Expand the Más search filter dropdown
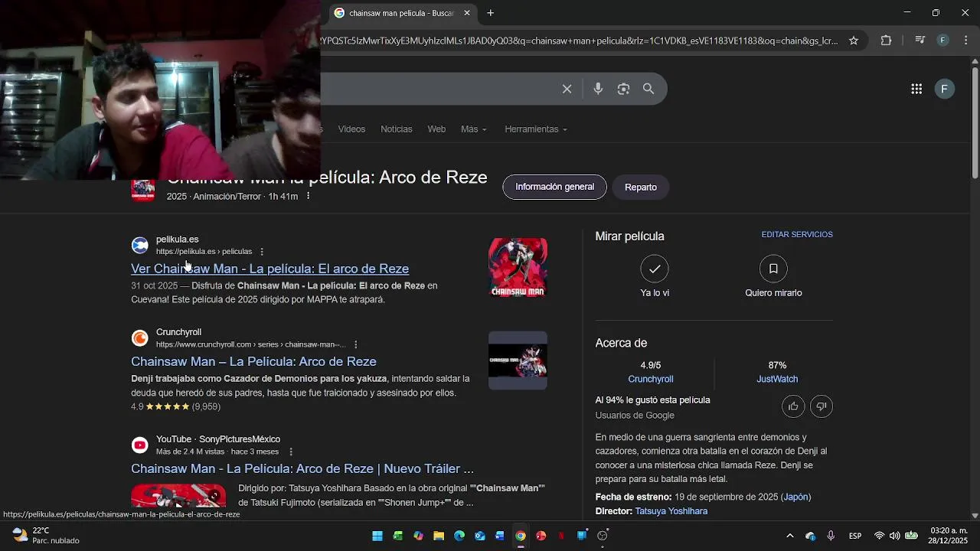 click(473, 129)
